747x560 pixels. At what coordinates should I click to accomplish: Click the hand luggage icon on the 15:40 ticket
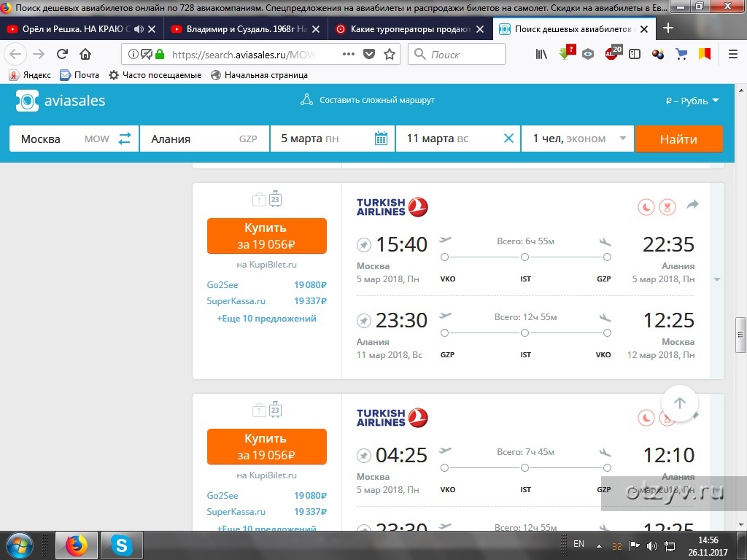[x=259, y=199]
